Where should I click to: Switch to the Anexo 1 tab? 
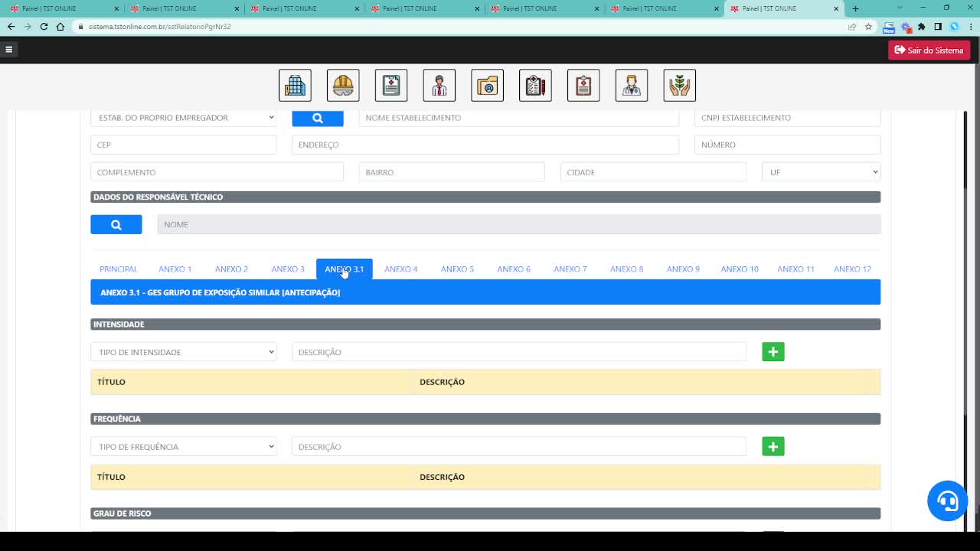tap(175, 269)
